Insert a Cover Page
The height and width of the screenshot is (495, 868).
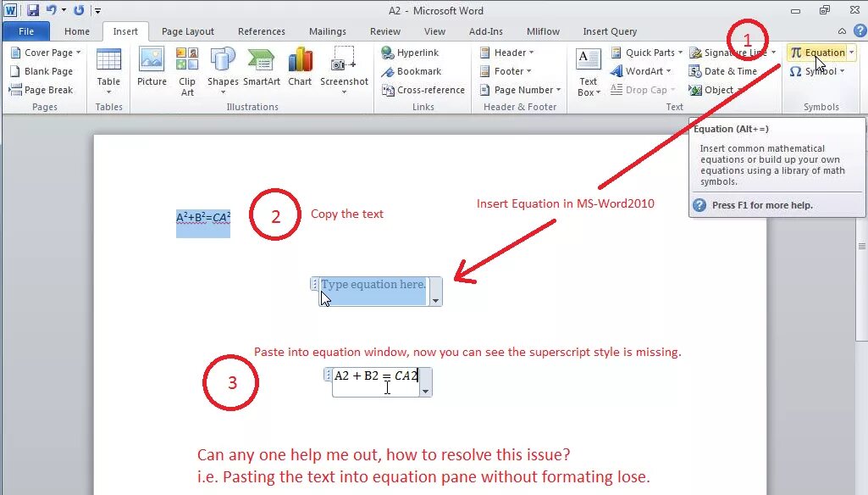click(46, 53)
